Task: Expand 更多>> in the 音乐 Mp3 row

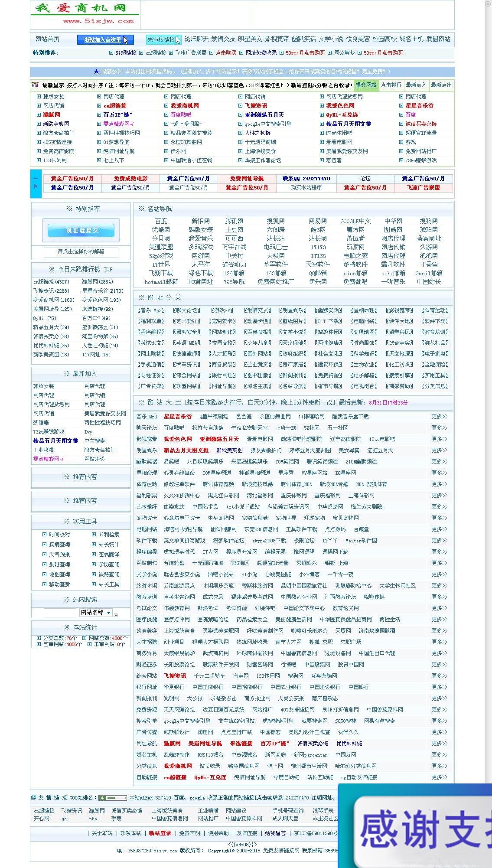Action: (439, 417)
